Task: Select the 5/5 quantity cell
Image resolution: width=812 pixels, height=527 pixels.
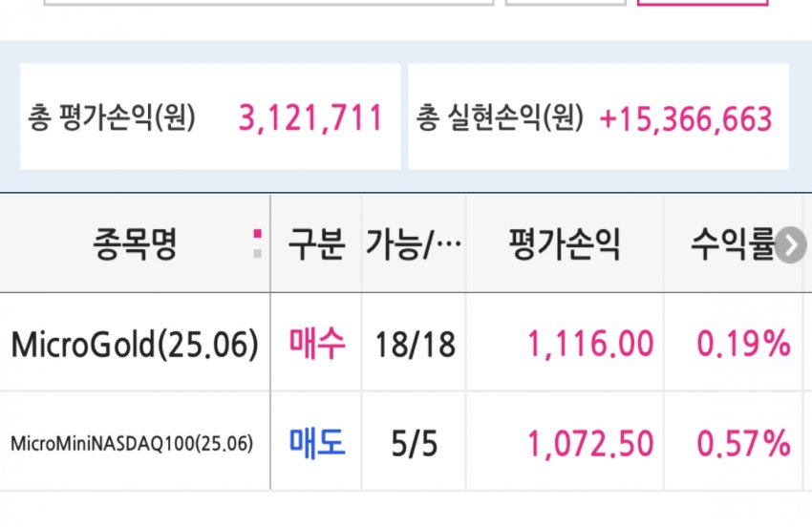Action: pos(415,444)
